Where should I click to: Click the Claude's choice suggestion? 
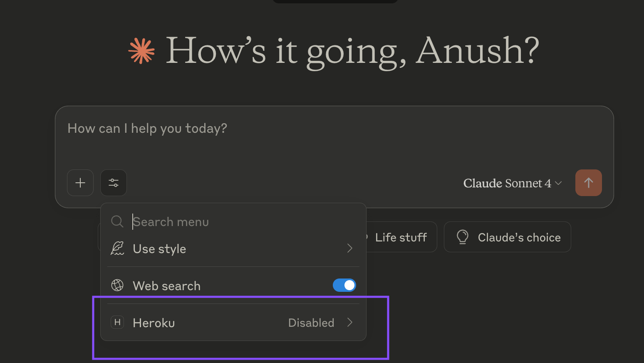tap(518, 237)
